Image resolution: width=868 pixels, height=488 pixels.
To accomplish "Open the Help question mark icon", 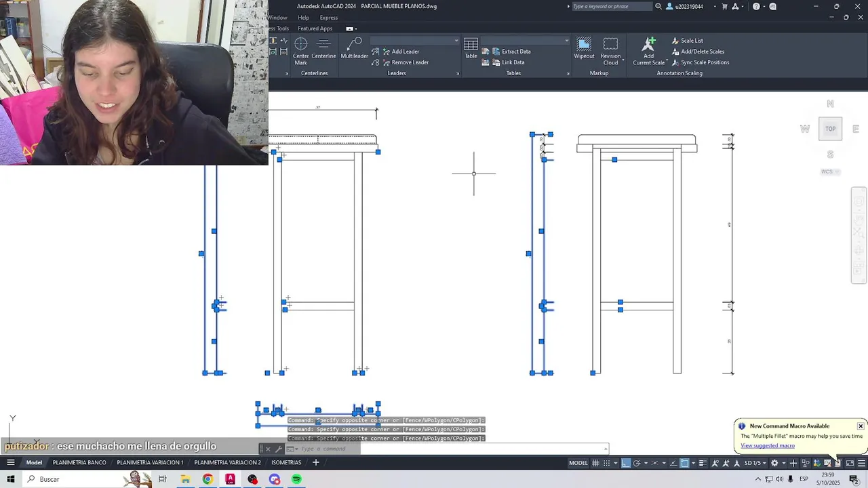I will (x=756, y=7).
